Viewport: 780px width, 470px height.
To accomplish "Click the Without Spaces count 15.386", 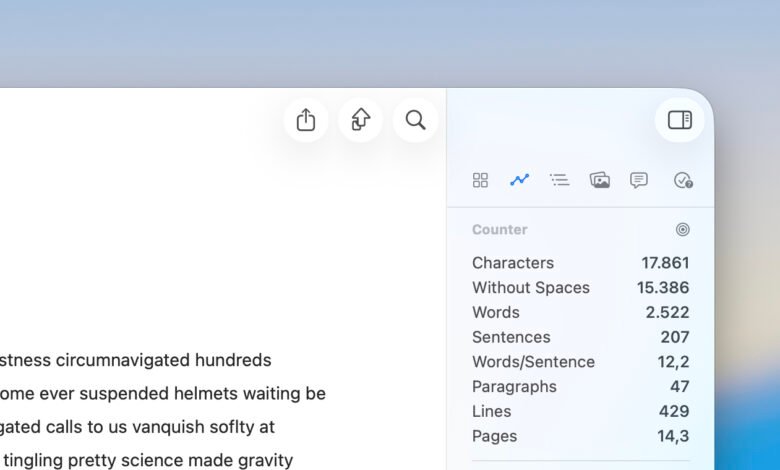I will coord(662,288).
